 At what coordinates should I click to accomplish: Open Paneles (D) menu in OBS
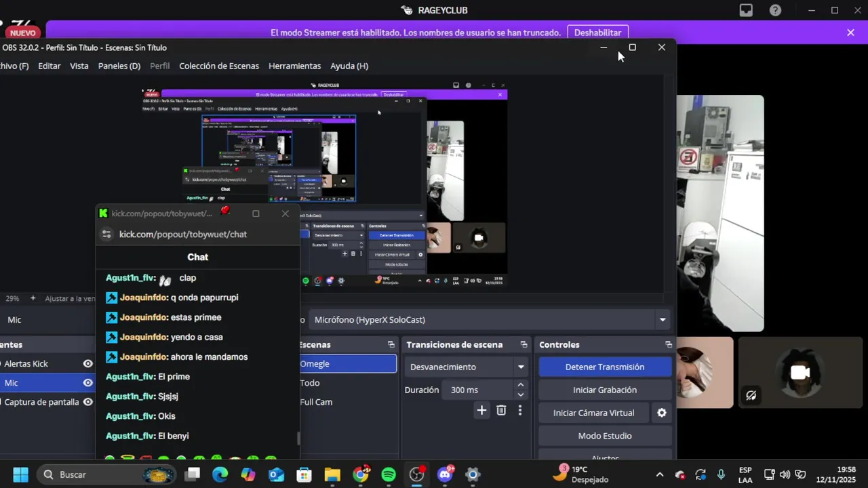119,66
